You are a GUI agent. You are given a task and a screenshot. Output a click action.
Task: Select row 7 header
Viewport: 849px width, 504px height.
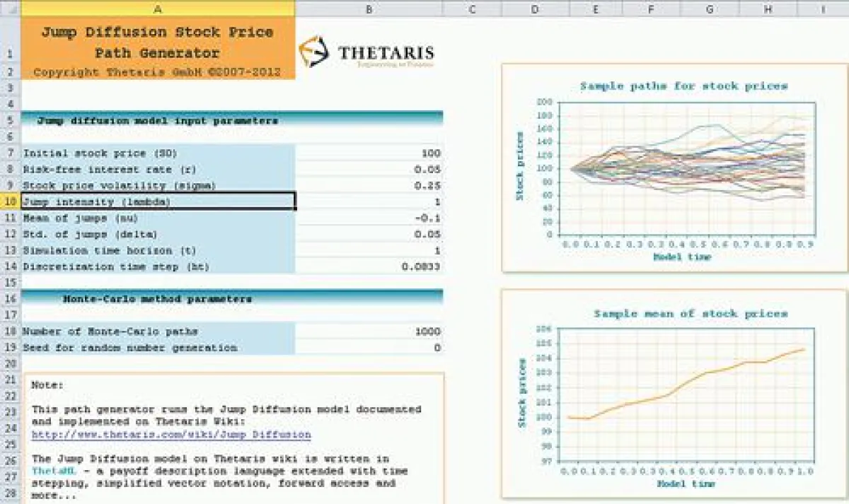click(11, 153)
